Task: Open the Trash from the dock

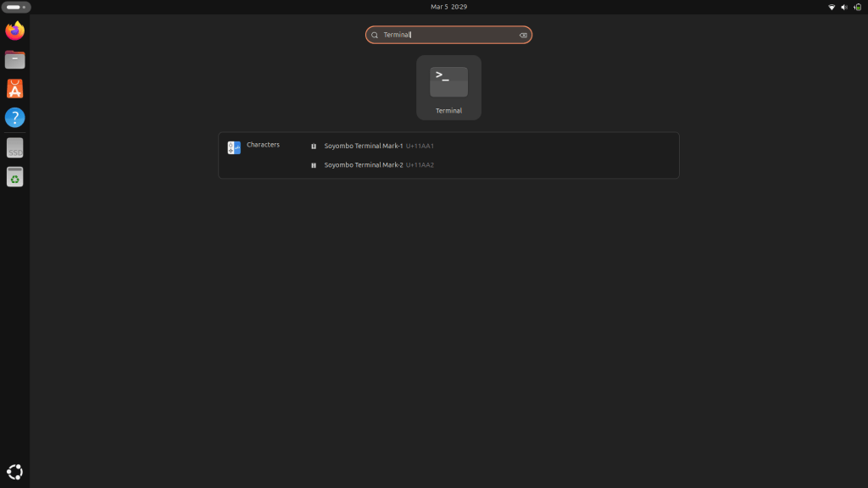Action: (14, 177)
